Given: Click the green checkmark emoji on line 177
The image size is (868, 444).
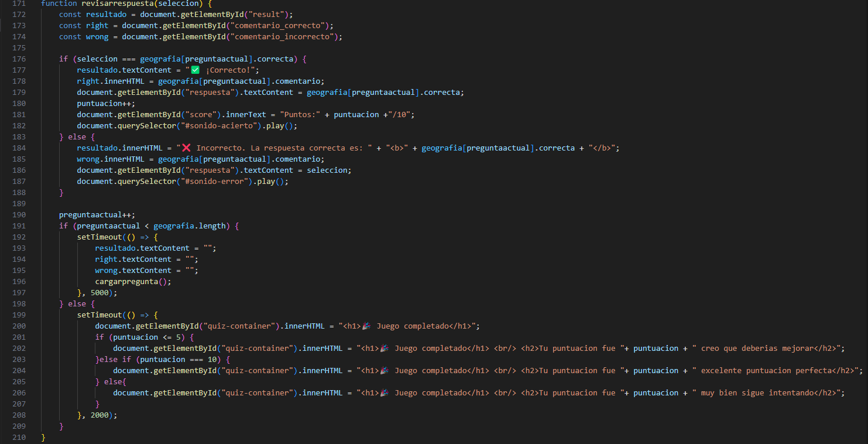Looking at the screenshot, I should tap(195, 70).
